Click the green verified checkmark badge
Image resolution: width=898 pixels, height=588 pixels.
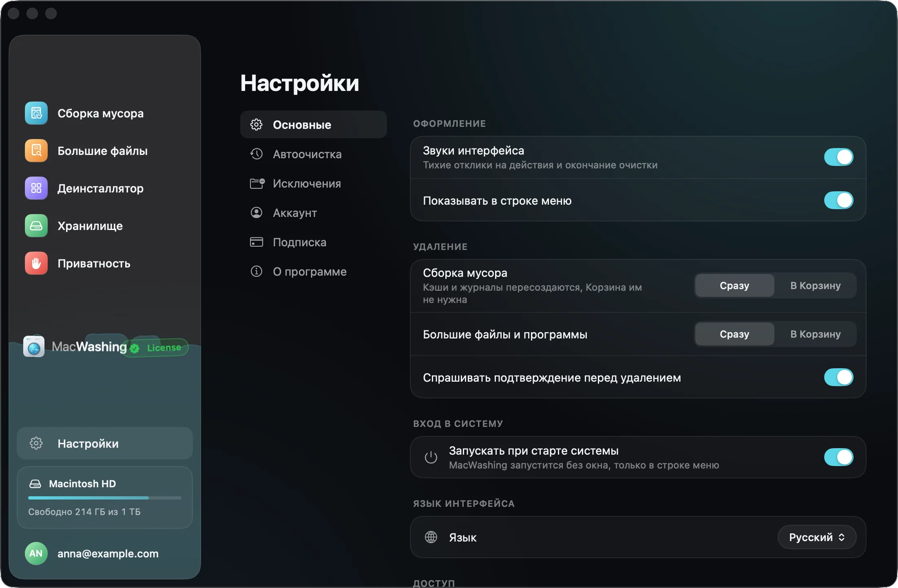click(x=135, y=348)
